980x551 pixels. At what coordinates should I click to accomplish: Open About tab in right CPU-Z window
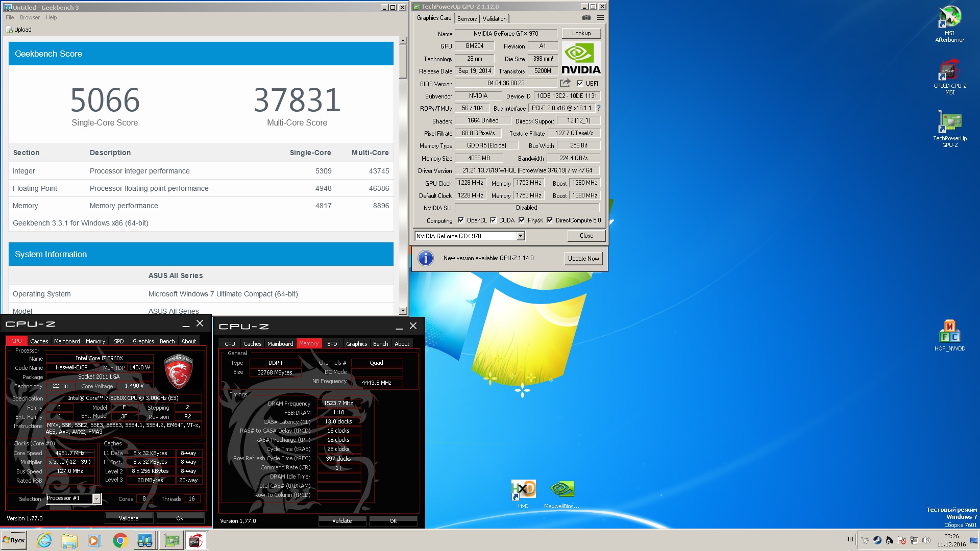coord(402,344)
